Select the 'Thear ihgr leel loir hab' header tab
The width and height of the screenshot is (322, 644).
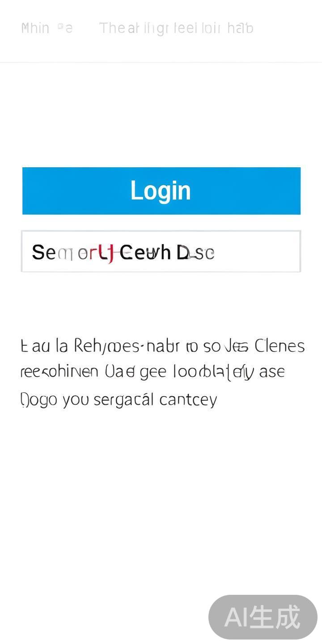pyautogui.click(x=176, y=28)
